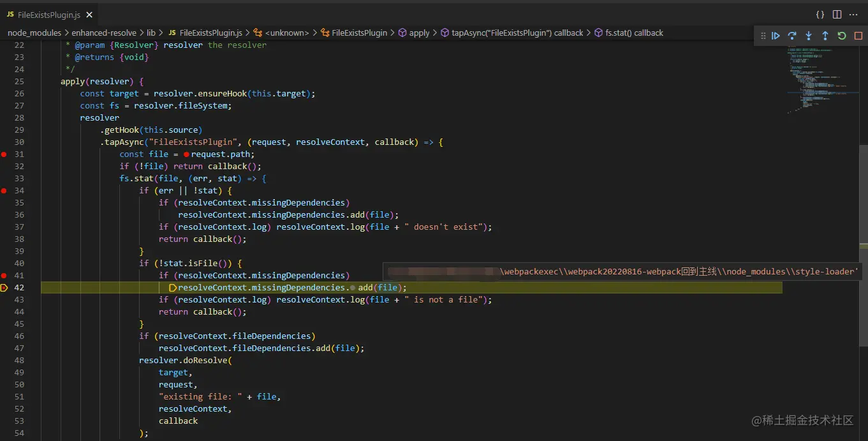Click 'if (!stat.isFile()) {' line
This screenshot has height=441, width=868.
(191, 264)
